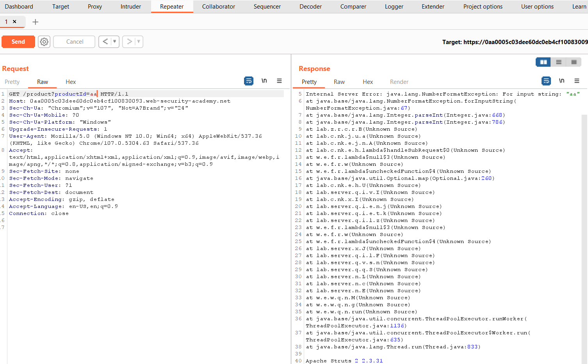The width and height of the screenshot is (588, 364).
Task: Close Repeater tab 1 with the x
Action: (x=14, y=21)
